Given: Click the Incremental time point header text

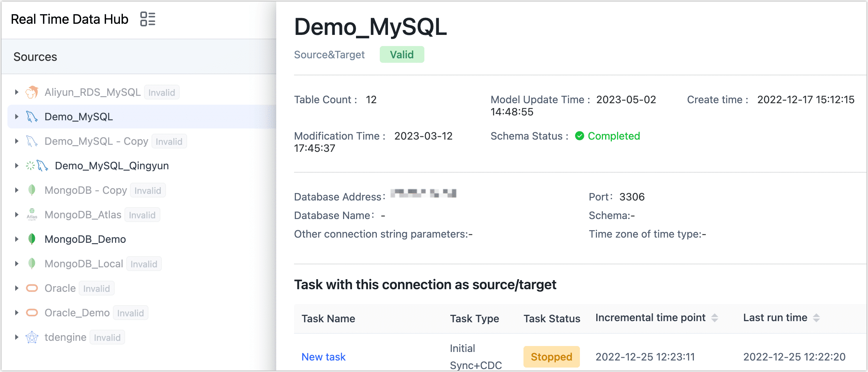Looking at the screenshot, I should (x=650, y=318).
